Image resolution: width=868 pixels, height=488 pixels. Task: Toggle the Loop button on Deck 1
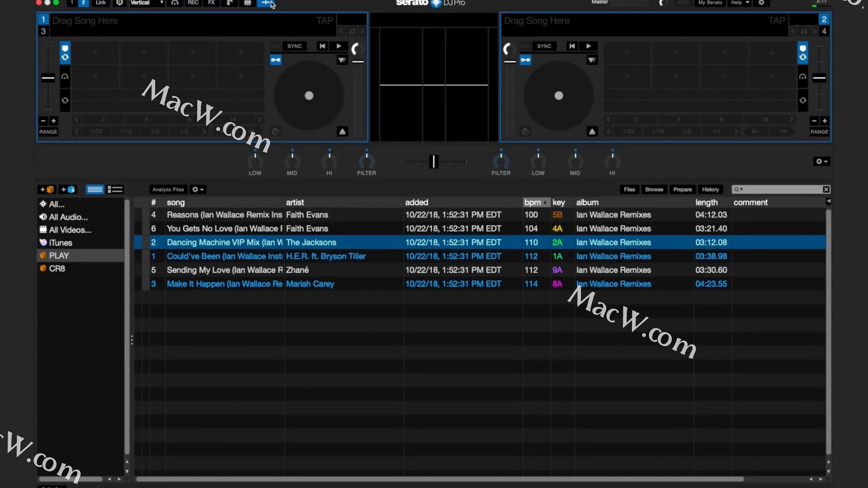pos(275,60)
